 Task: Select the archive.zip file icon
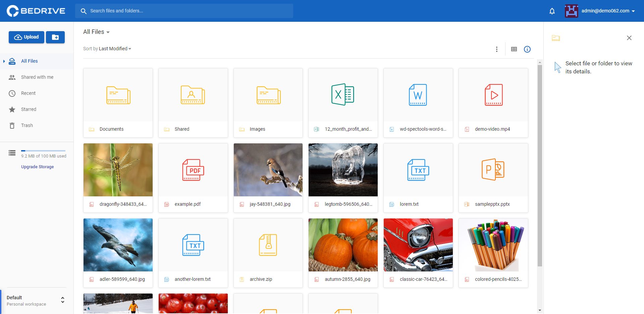[268, 245]
